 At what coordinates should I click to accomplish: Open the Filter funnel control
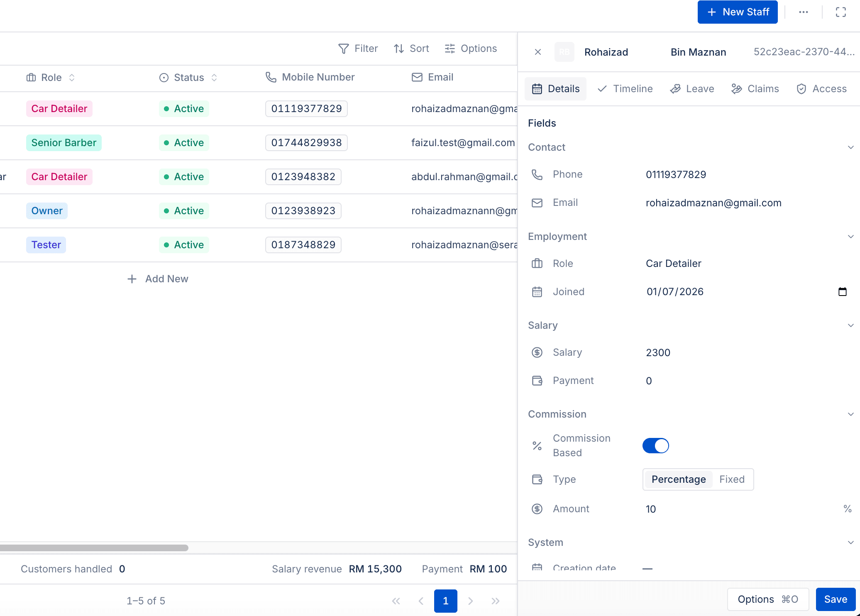coord(358,49)
